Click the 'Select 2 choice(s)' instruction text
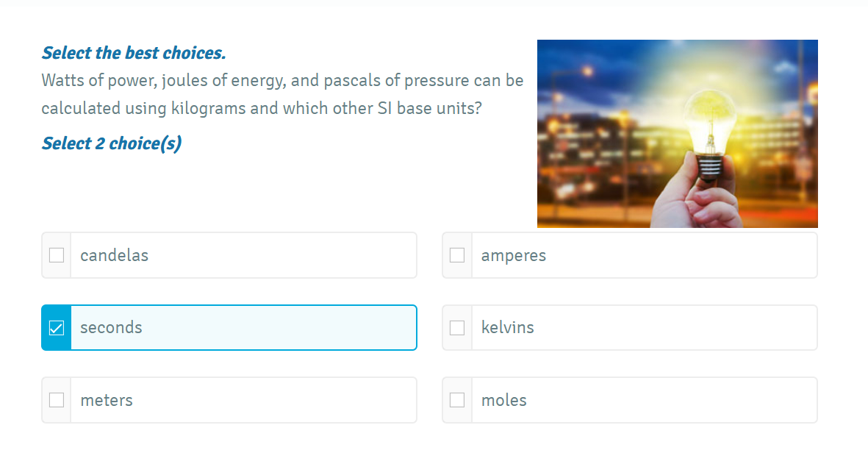 click(112, 143)
